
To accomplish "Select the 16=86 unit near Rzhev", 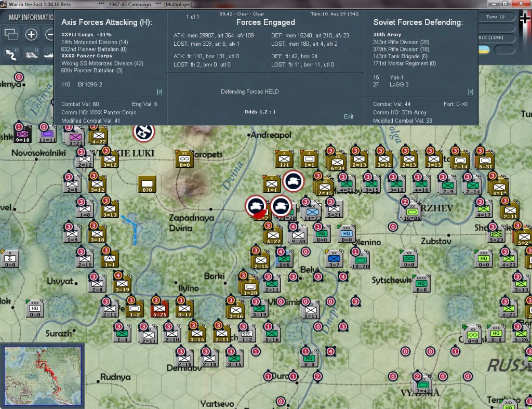I will coord(411,212).
